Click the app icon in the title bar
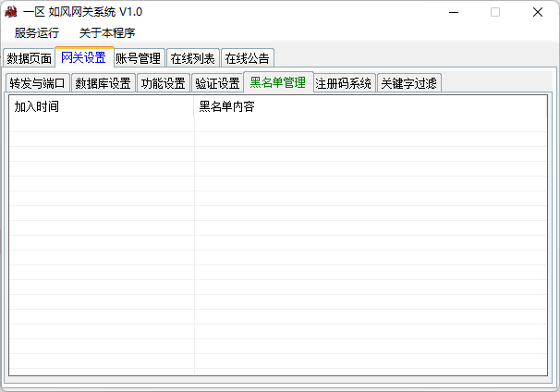Screen dimensions: 560x392 tap(11, 12)
